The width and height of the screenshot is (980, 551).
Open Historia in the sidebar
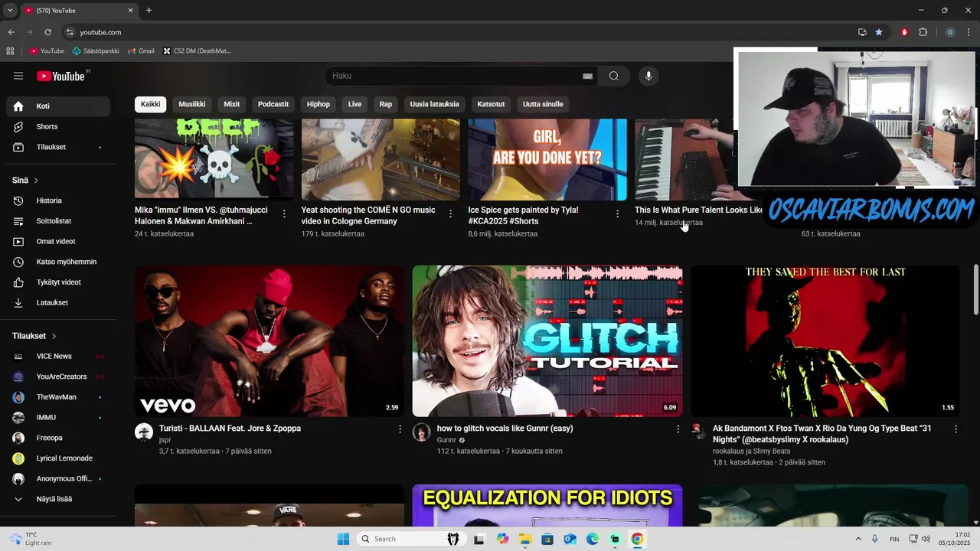(x=58, y=201)
